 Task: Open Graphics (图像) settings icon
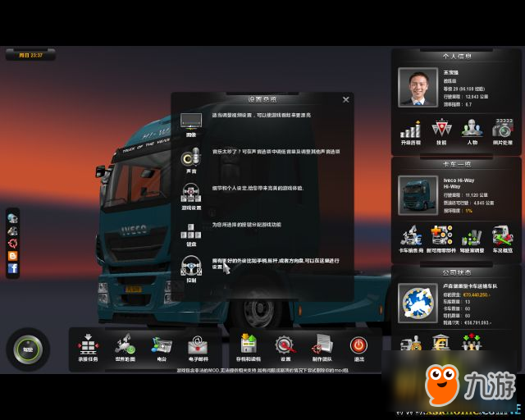(191, 121)
